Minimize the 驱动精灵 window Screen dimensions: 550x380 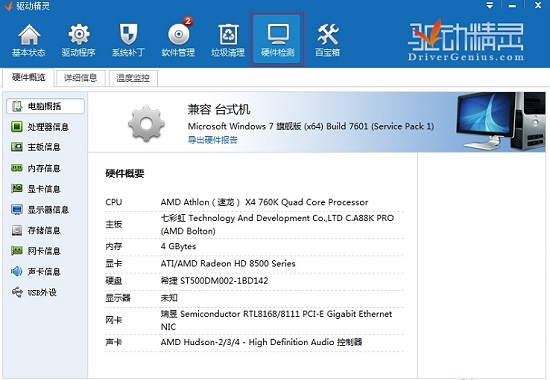(512, 6)
